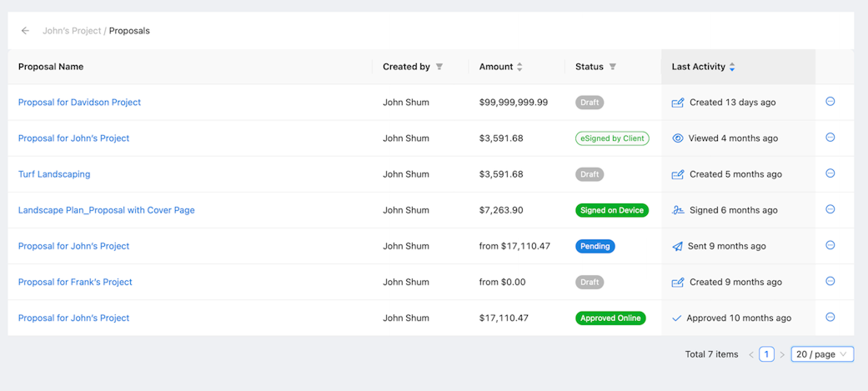The height and width of the screenshot is (391, 868).
Task: Open actions menu for eSigned by Client row
Action: [830, 138]
